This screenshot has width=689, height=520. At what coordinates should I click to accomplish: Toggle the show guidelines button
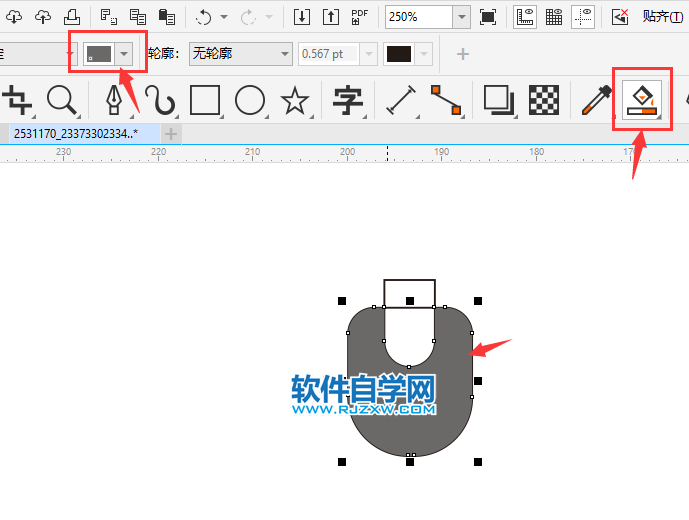(x=583, y=17)
